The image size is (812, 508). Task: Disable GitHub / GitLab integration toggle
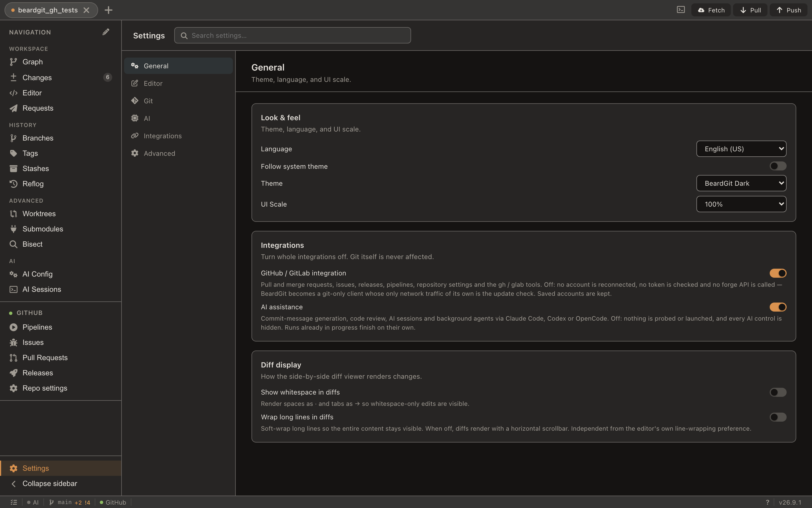778,273
